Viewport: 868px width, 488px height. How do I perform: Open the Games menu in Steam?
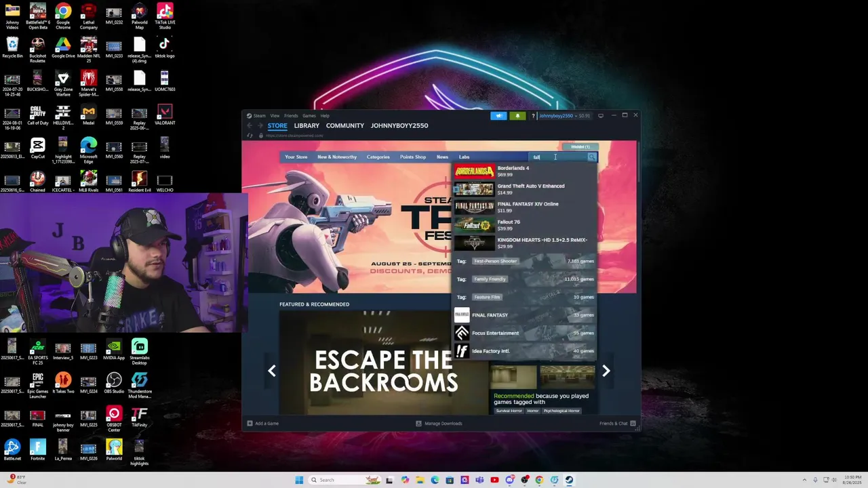[x=309, y=116]
